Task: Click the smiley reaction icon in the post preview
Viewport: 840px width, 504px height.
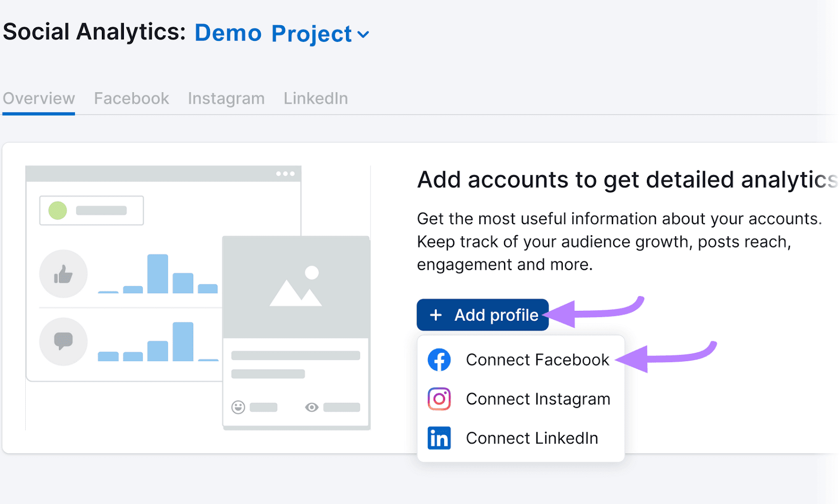Action: (x=238, y=407)
